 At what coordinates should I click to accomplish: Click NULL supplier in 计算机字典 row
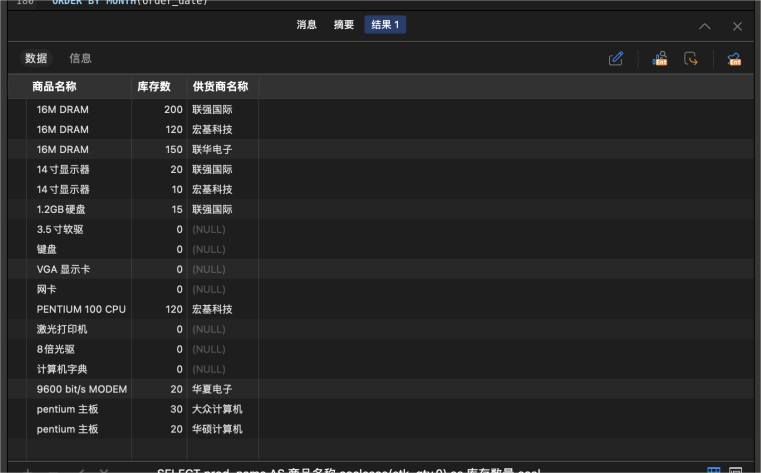pos(209,369)
